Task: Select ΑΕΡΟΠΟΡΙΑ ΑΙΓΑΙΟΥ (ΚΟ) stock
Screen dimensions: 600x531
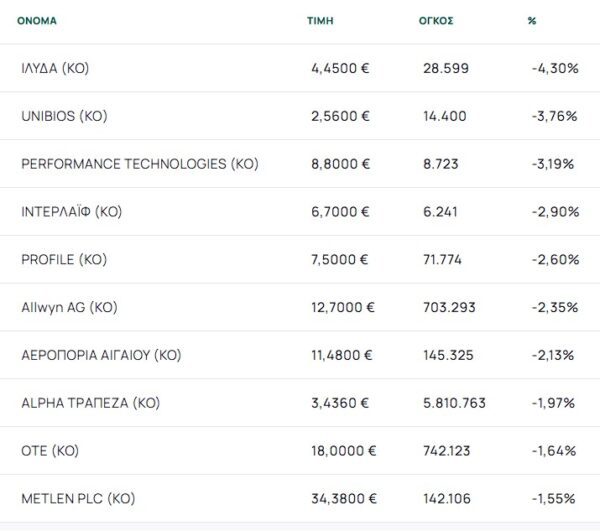Action: point(101,355)
